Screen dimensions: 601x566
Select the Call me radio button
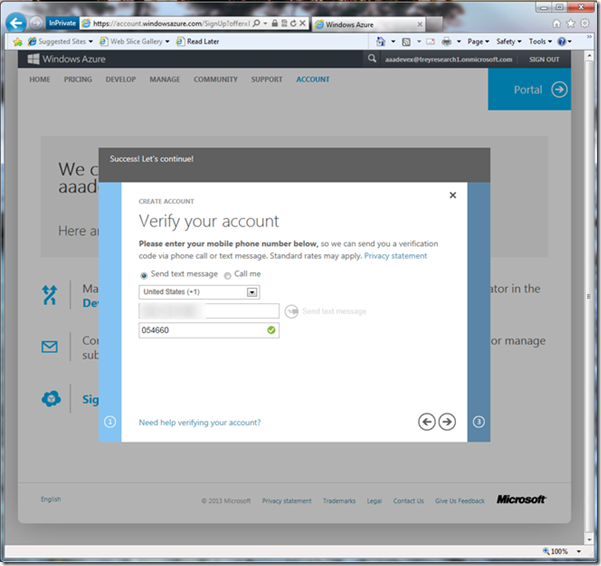pyautogui.click(x=228, y=276)
